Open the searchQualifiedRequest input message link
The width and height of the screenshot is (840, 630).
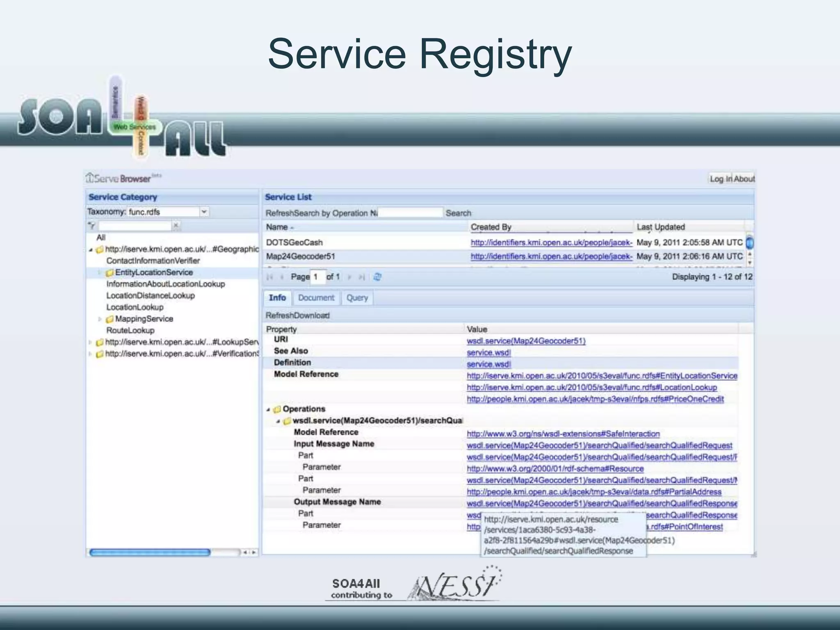pos(600,445)
